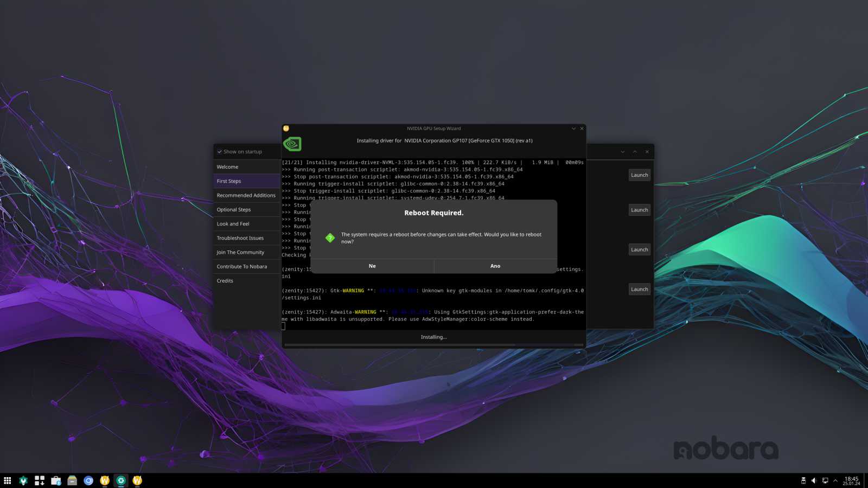This screenshot has width=868, height=488.
Task: Click the Adwaita-WARNING terminal line
Action: [x=433, y=316]
